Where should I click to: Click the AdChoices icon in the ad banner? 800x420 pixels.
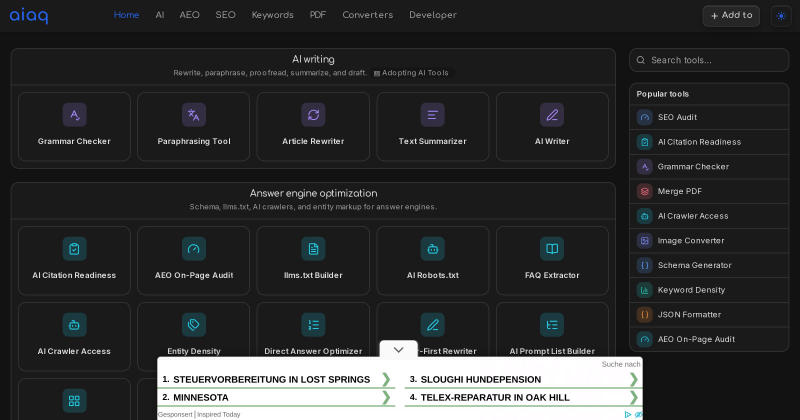[x=628, y=415]
